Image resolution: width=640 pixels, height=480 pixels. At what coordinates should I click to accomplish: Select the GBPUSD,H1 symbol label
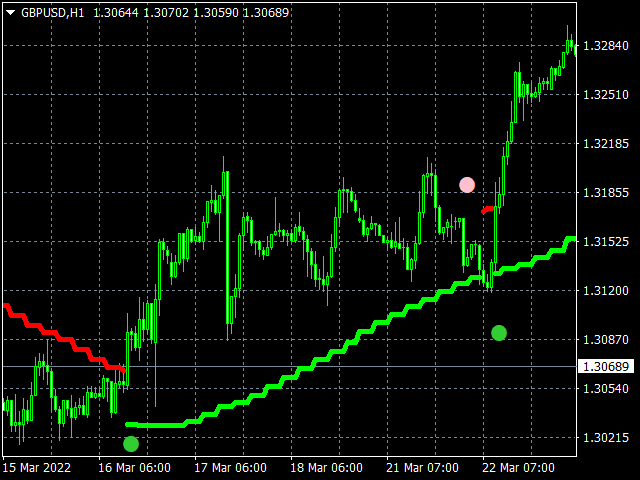click(x=53, y=13)
